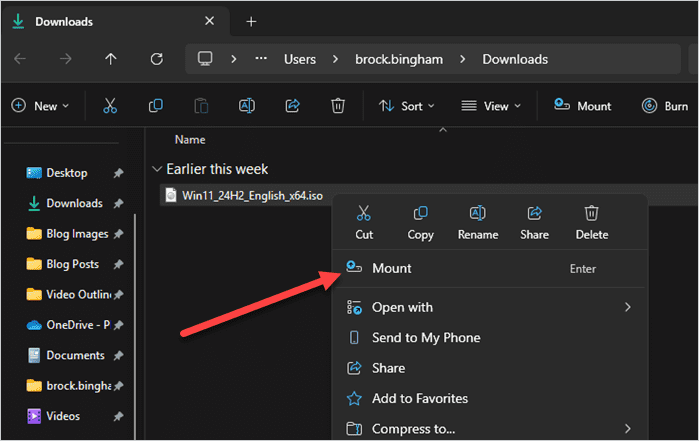This screenshot has width=699, height=441.
Task: Go back with the Back arrow
Action: point(20,59)
